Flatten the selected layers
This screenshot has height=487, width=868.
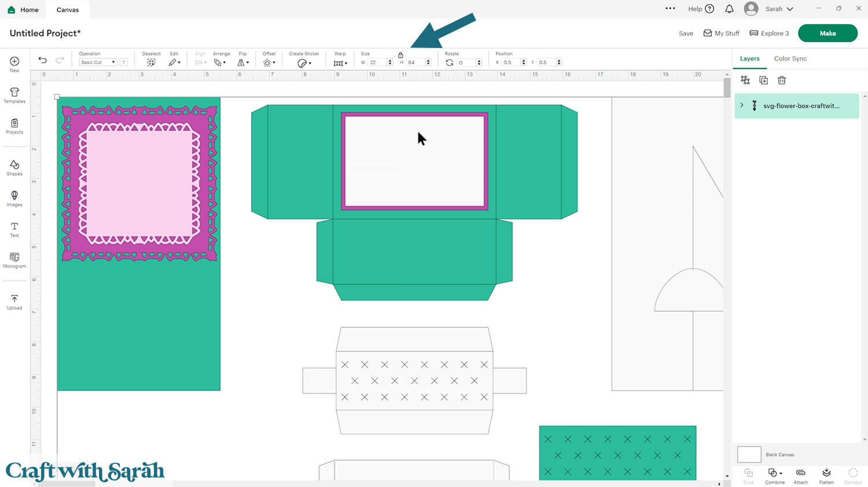(826, 475)
